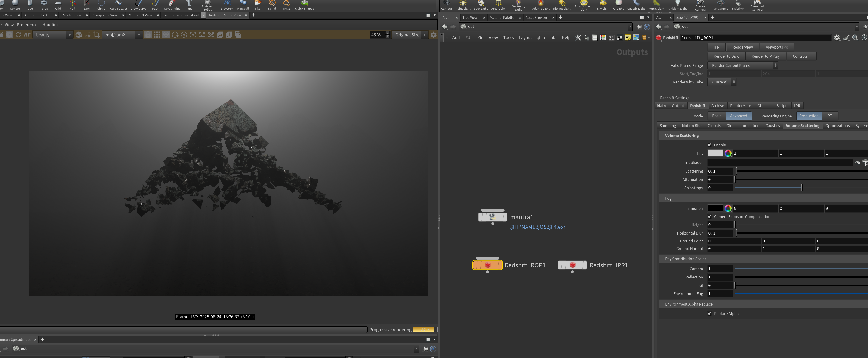Click the refresh render icon beside RT
Screen dimensions: 868x358
(x=18, y=35)
